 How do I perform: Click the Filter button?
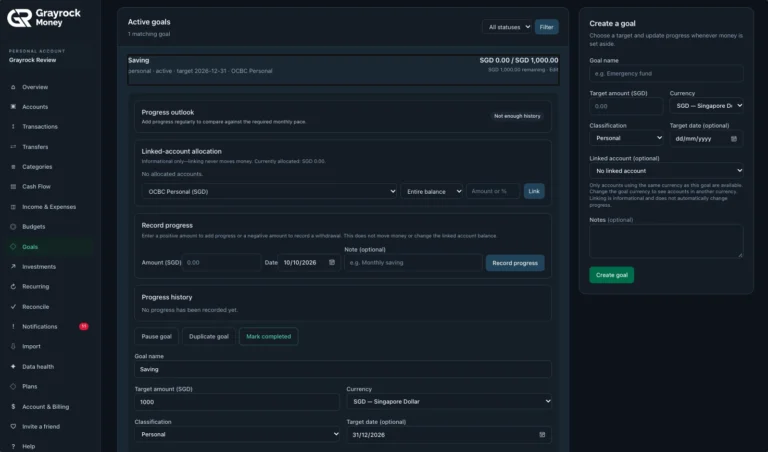tap(547, 27)
